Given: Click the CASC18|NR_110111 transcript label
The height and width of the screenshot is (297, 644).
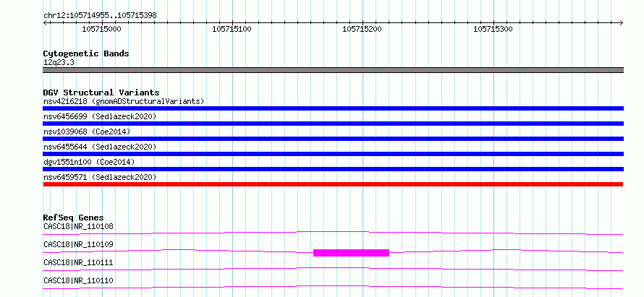Looking at the screenshot, I should pyautogui.click(x=78, y=262).
